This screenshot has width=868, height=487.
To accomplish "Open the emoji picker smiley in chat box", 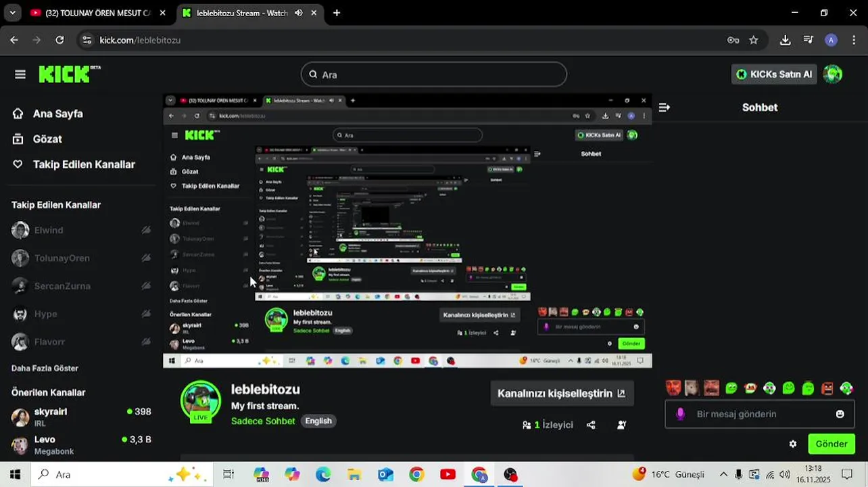I will click(840, 414).
